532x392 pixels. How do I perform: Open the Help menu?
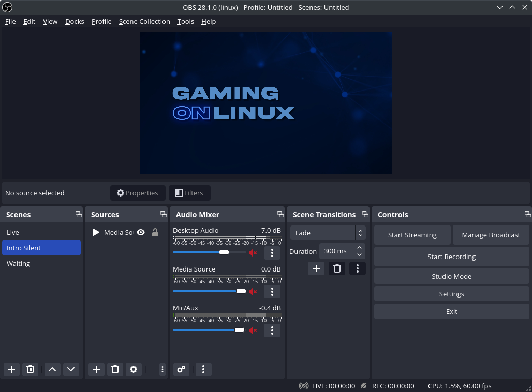click(x=209, y=21)
